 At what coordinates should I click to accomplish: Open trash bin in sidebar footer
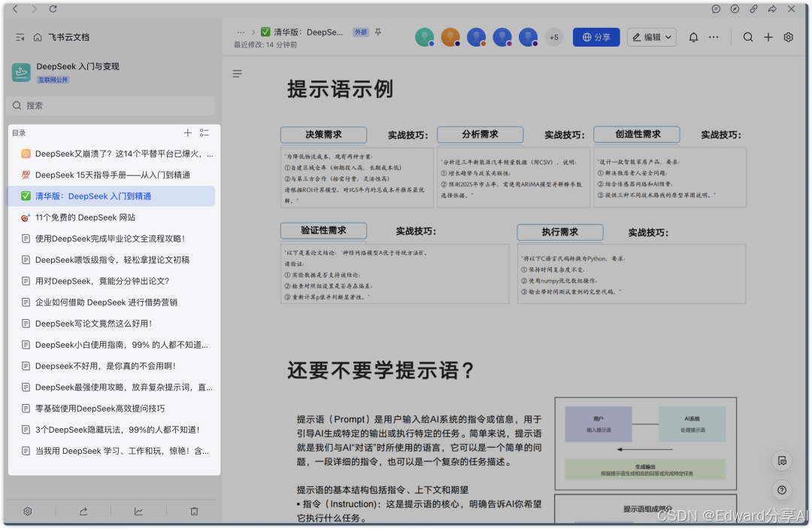(x=194, y=512)
